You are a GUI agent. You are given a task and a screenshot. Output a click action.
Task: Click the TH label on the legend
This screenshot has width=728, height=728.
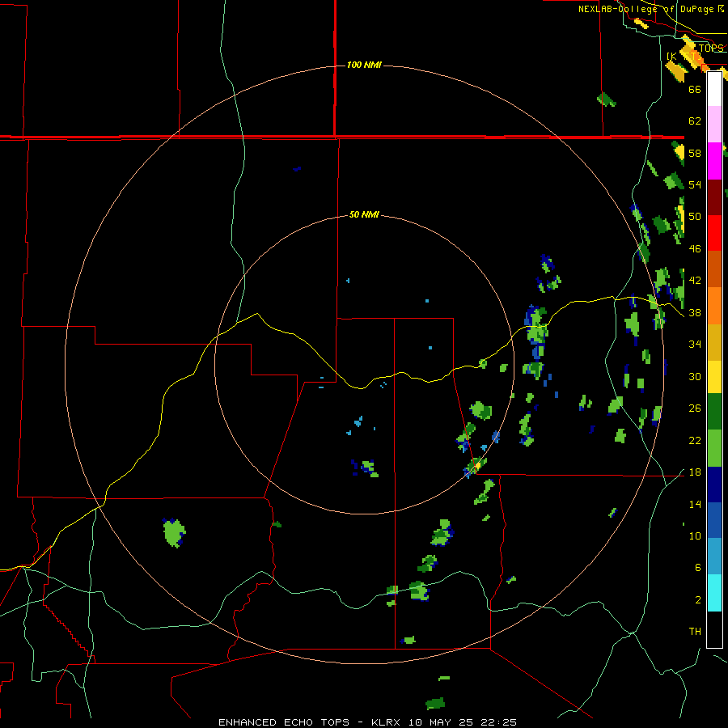(695, 632)
